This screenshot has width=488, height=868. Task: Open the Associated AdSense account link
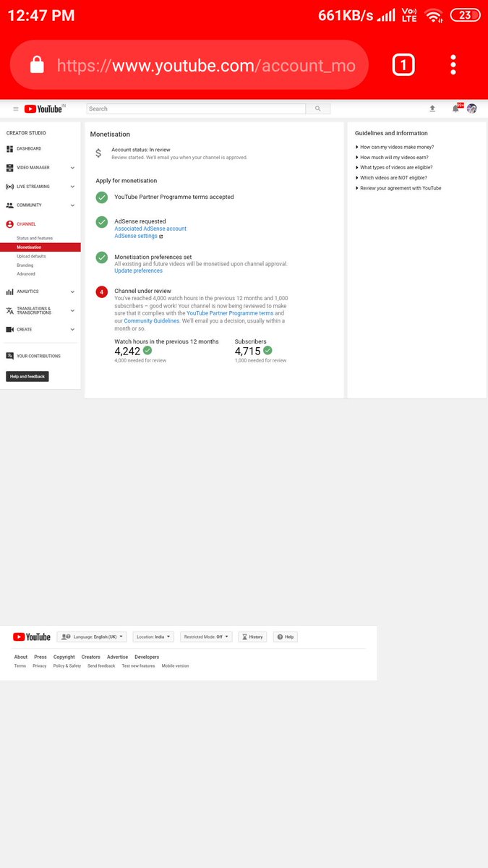pyautogui.click(x=150, y=229)
